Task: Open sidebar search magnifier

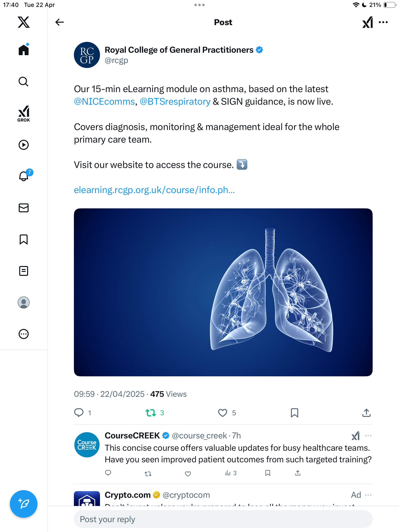Action: point(24,82)
